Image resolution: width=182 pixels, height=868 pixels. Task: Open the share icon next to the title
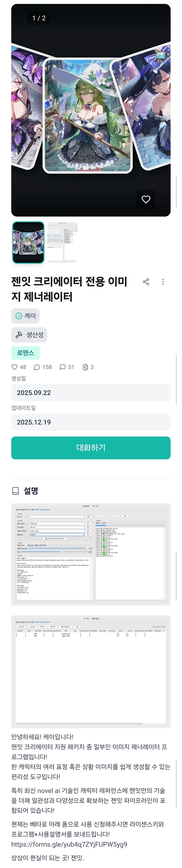click(146, 282)
